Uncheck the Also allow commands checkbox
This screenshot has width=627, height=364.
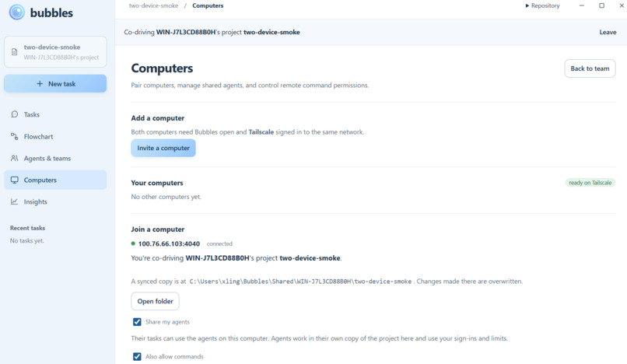[x=137, y=356]
